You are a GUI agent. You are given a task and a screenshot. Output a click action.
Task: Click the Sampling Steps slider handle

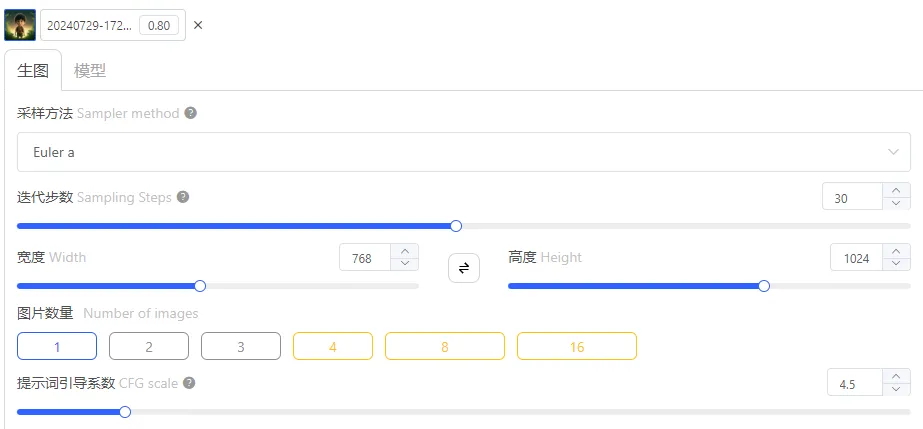pos(456,226)
